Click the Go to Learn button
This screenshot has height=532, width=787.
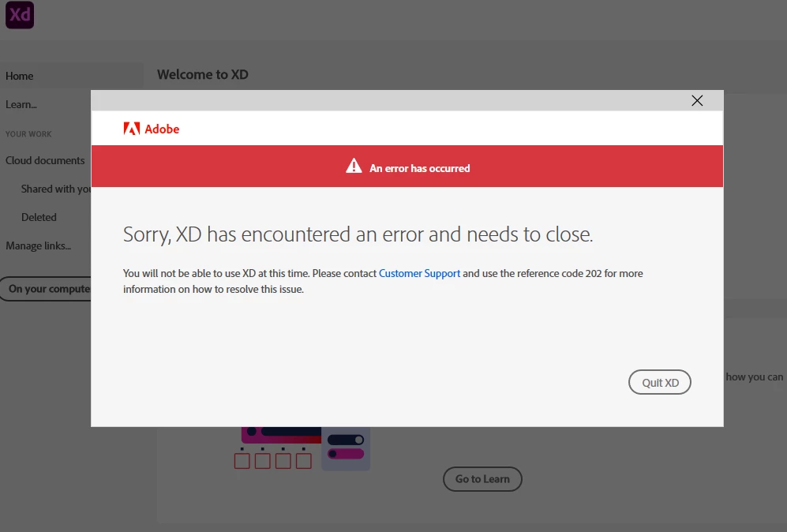coord(482,479)
